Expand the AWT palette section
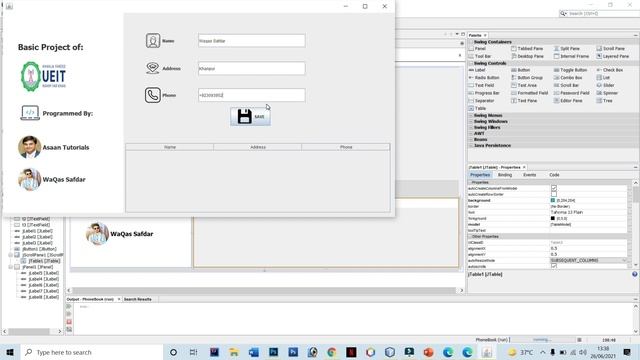Image resolution: width=640 pixels, height=360 pixels. pyautogui.click(x=471, y=133)
